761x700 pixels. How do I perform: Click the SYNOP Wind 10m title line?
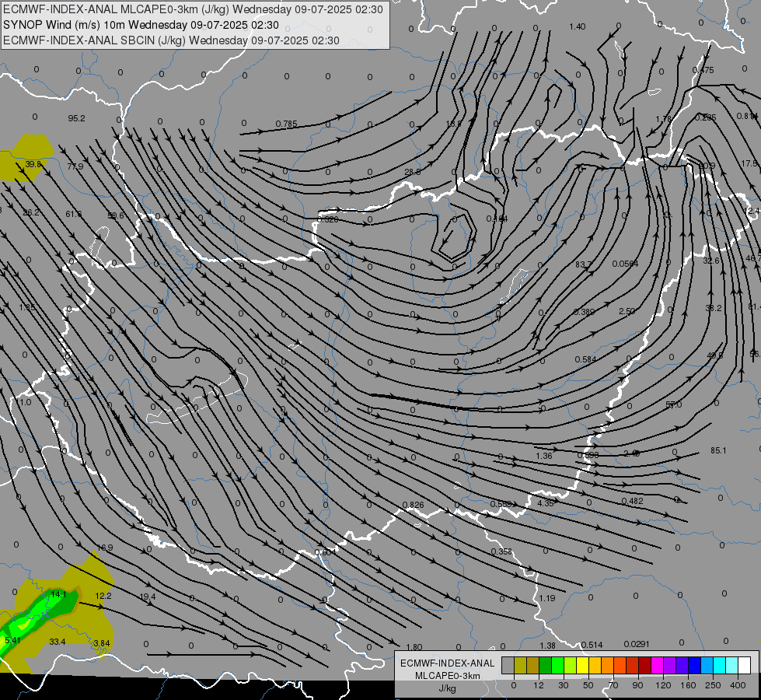pos(141,25)
